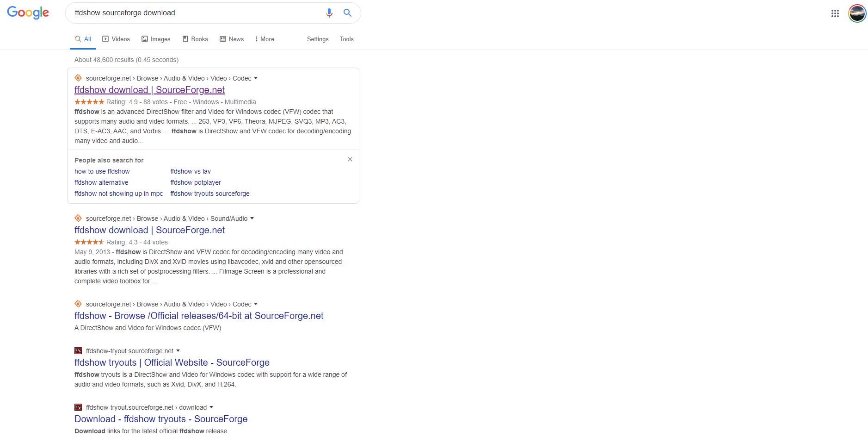The image size is (868, 437).
Task: Select the All results tab
Action: pyautogui.click(x=83, y=39)
